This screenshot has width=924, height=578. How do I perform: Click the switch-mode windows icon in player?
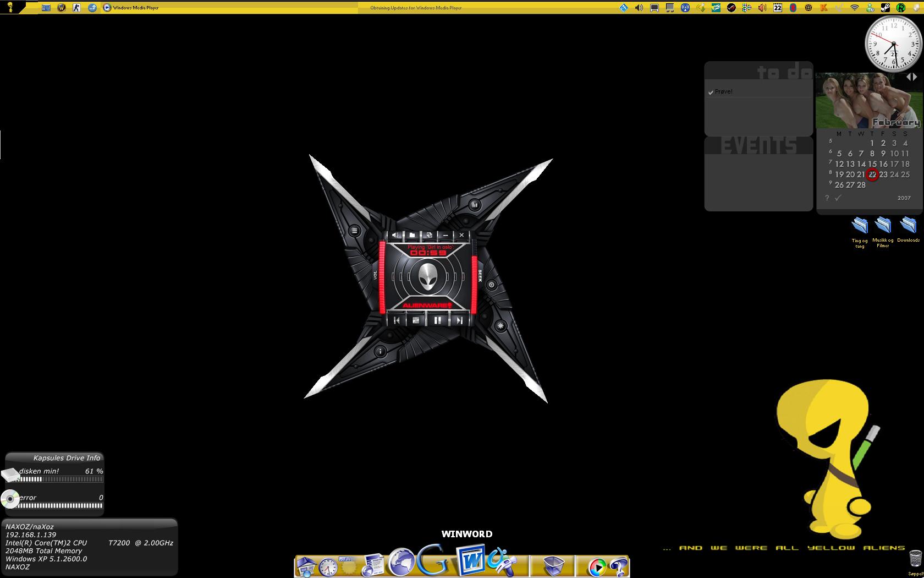(x=429, y=235)
